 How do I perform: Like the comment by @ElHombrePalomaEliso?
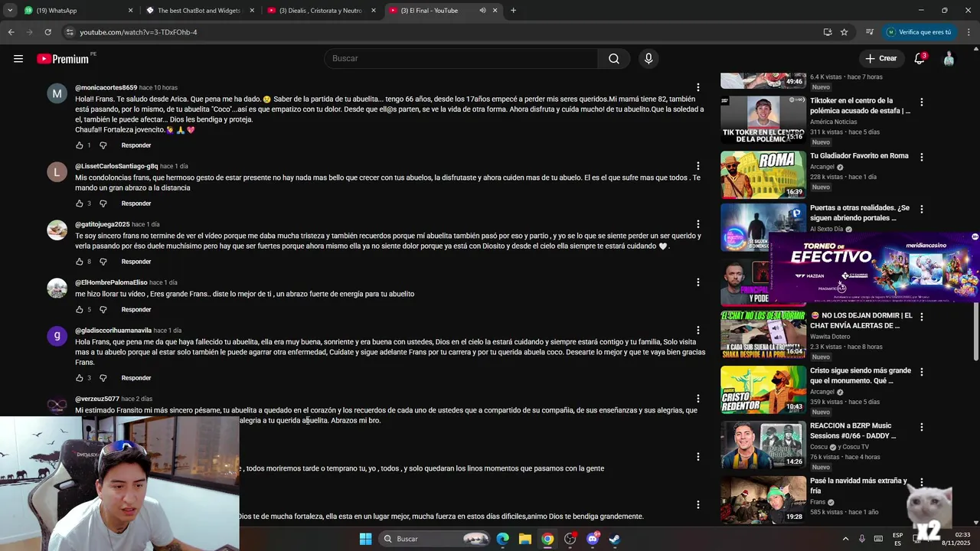click(79, 310)
